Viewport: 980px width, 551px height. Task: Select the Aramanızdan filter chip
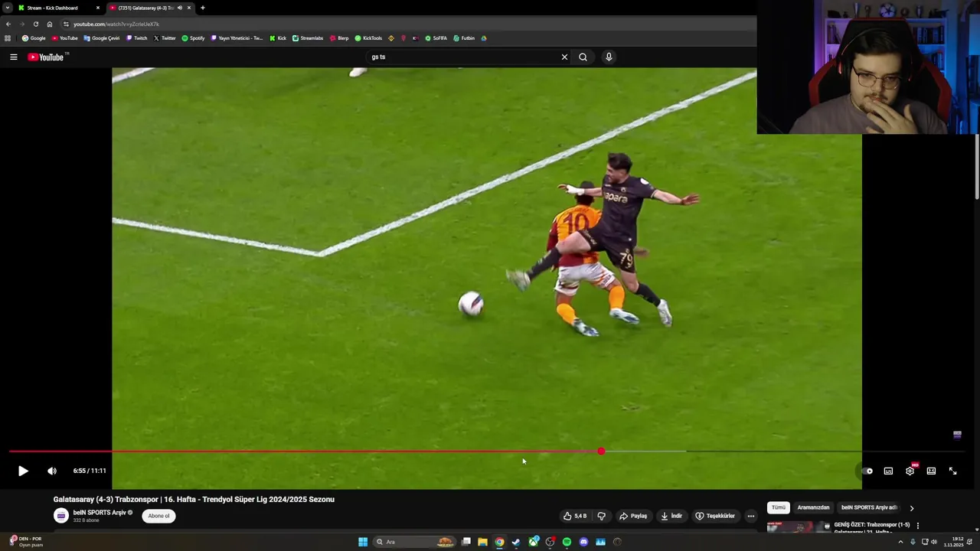[813, 507]
